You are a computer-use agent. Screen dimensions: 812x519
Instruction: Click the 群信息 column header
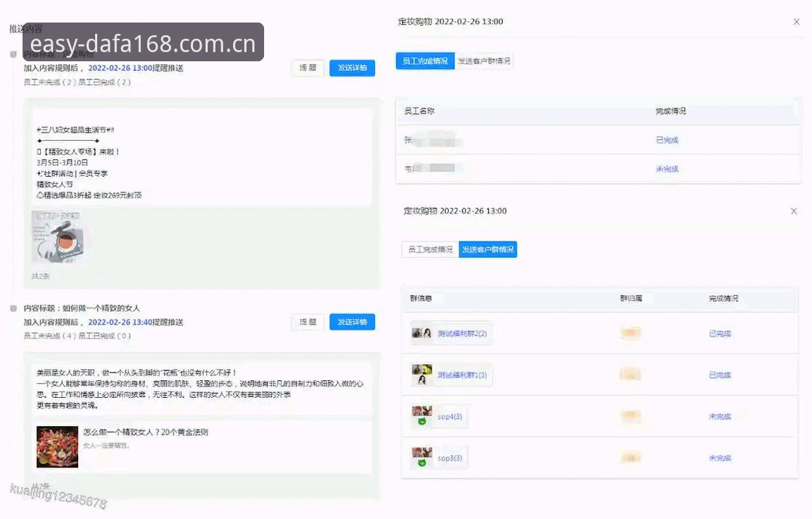point(421,299)
